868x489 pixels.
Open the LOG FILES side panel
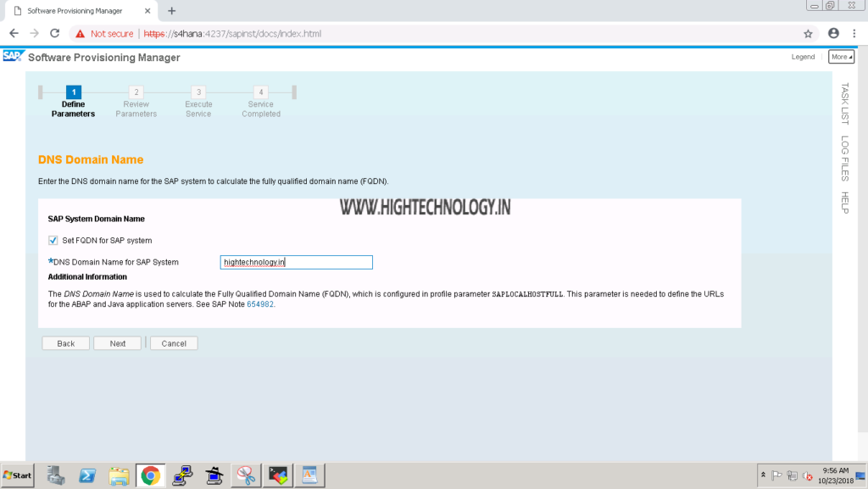[x=845, y=158]
